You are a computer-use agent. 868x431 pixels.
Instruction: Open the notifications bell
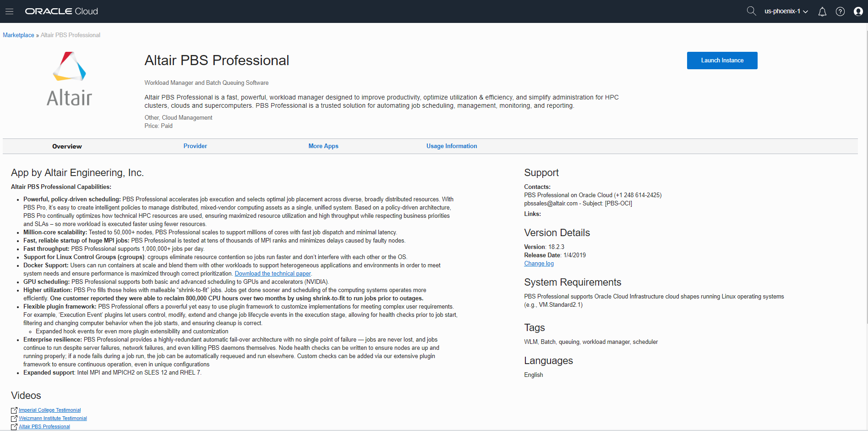pos(822,11)
